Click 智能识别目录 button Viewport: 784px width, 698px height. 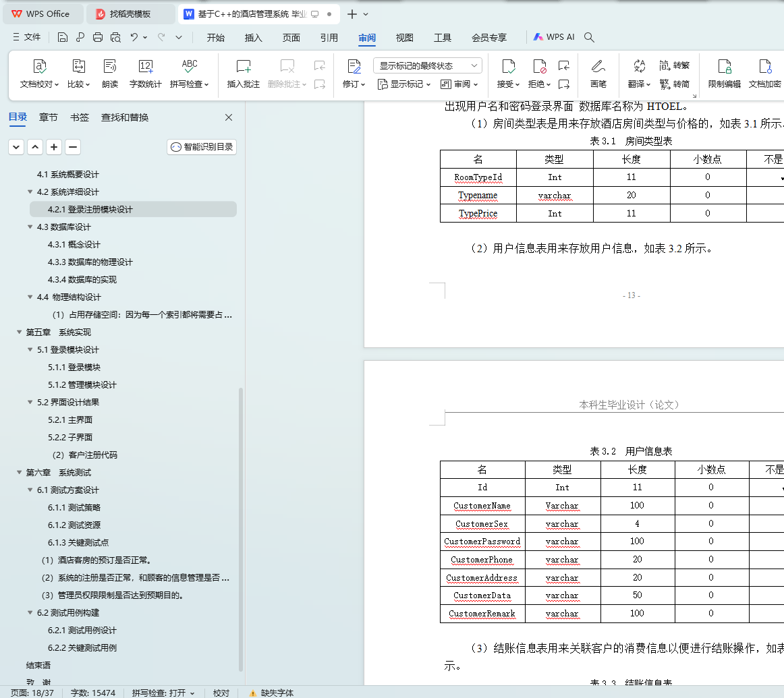202,147
